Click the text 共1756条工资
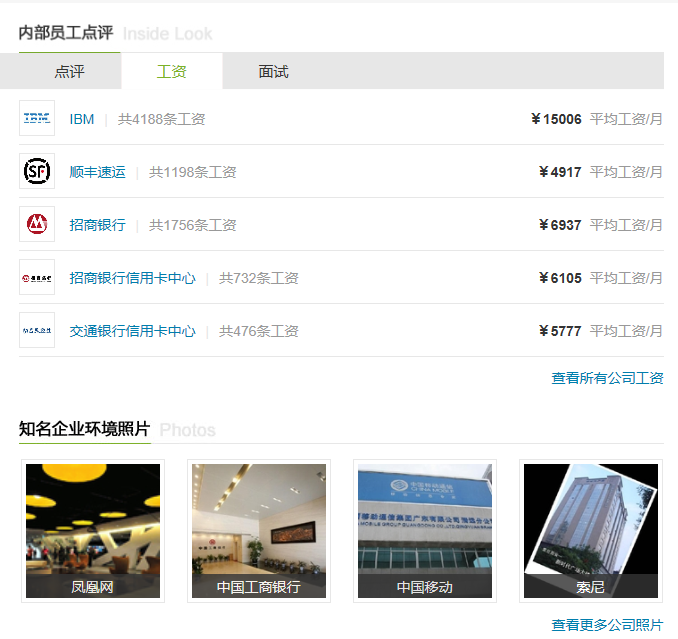 click(192, 225)
